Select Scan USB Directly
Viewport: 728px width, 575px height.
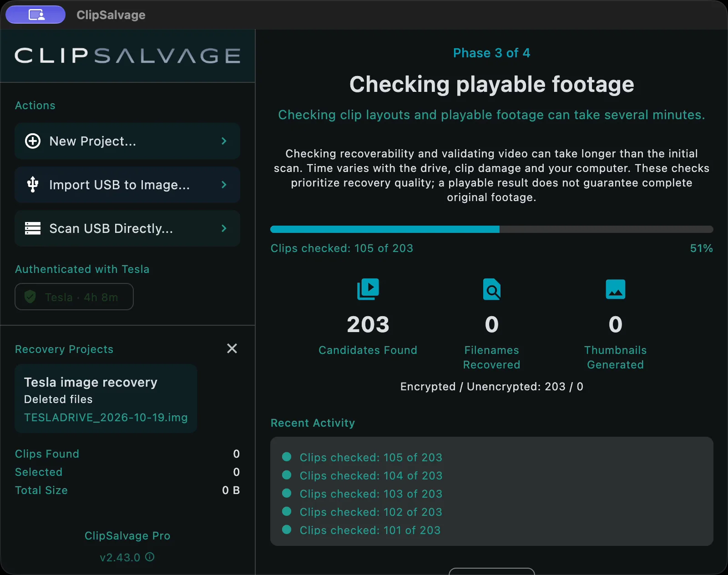(x=127, y=228)
